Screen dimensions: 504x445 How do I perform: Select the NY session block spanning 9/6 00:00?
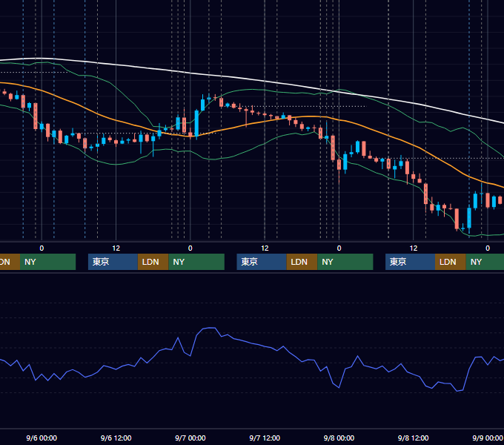click(x=47, y=262)
